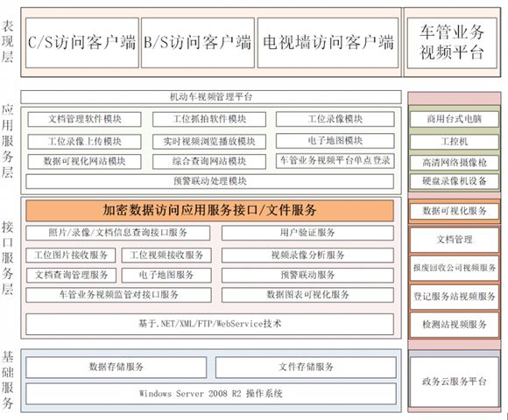
Task: Click the 表现层 layer label
Action: pyautogui.click(x=8, y=41)
